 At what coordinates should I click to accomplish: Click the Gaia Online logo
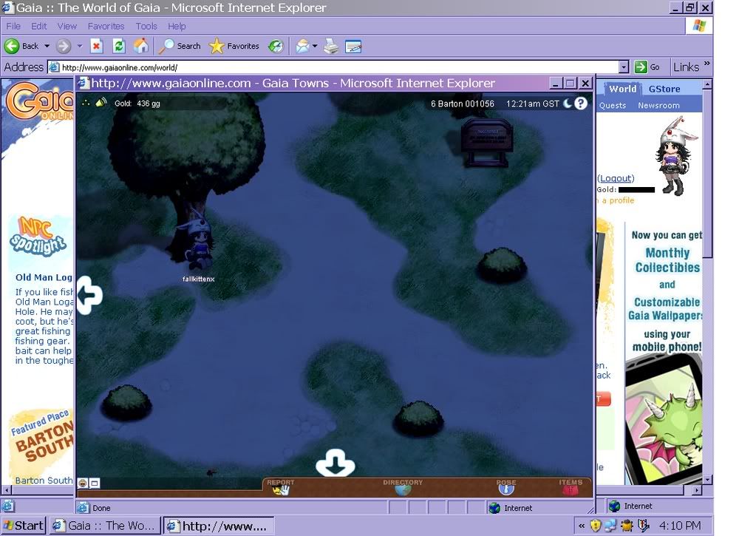coord(41,101)
